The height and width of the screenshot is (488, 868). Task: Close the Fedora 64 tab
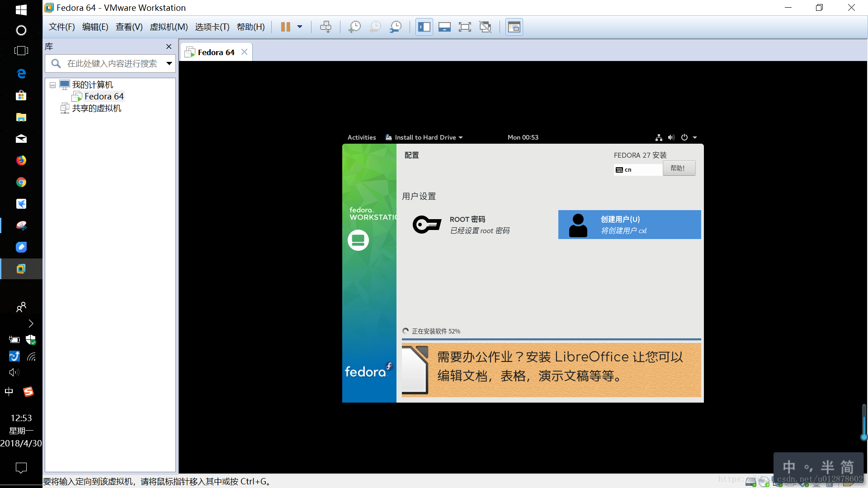click(244, 52)
